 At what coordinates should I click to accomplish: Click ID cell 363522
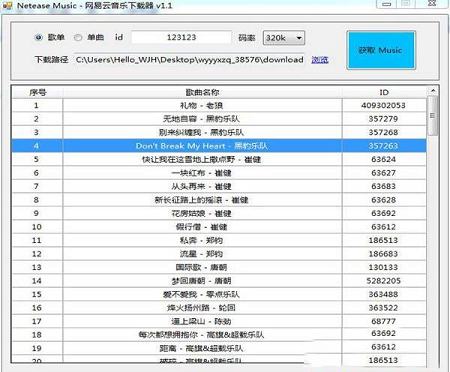[384, 308]
